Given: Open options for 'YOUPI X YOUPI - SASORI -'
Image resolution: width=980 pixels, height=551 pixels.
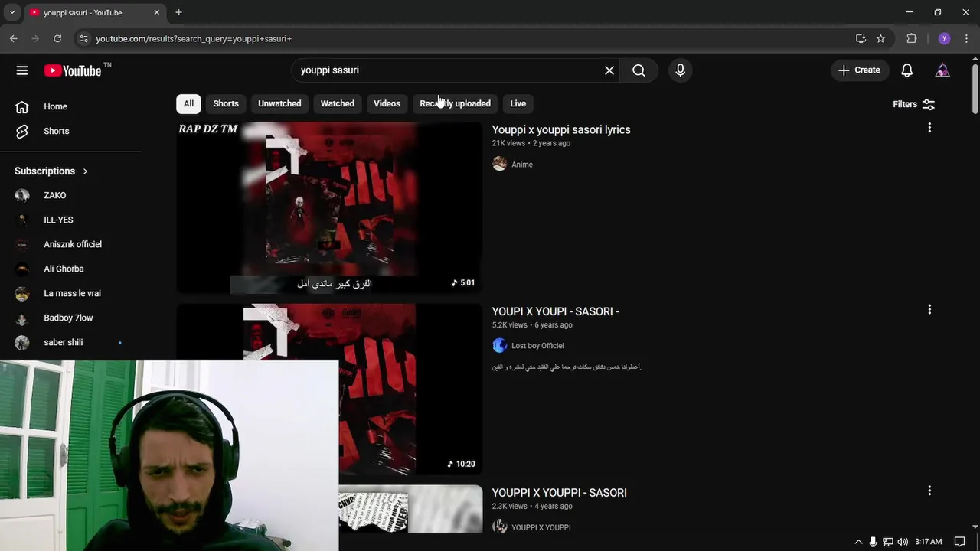Looking at the screenshot, I should click(x=929, y=309).
